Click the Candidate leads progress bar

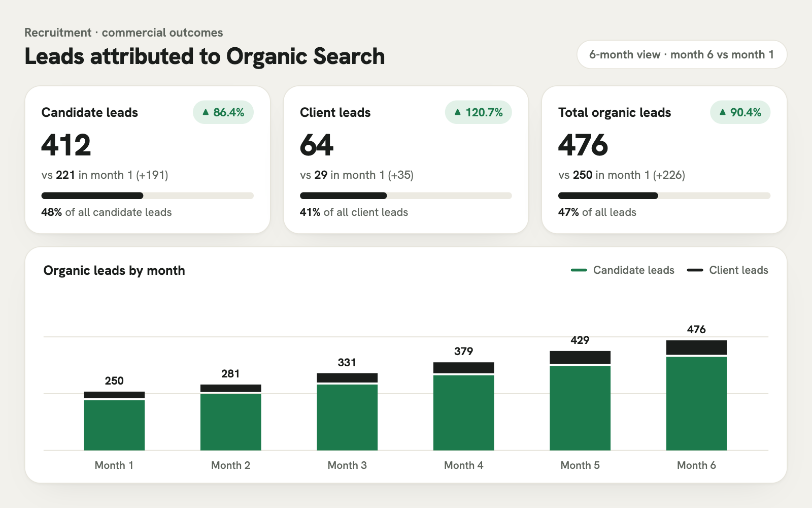147,196
